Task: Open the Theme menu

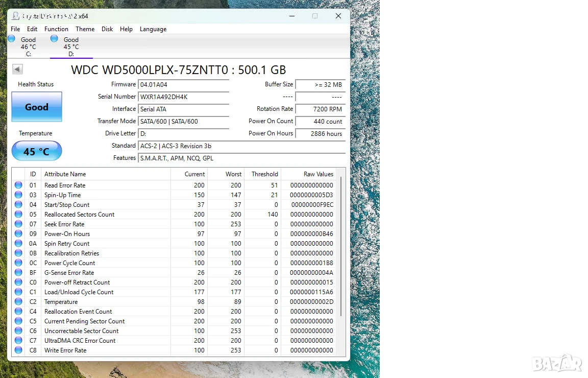Action: pos(85,29)
